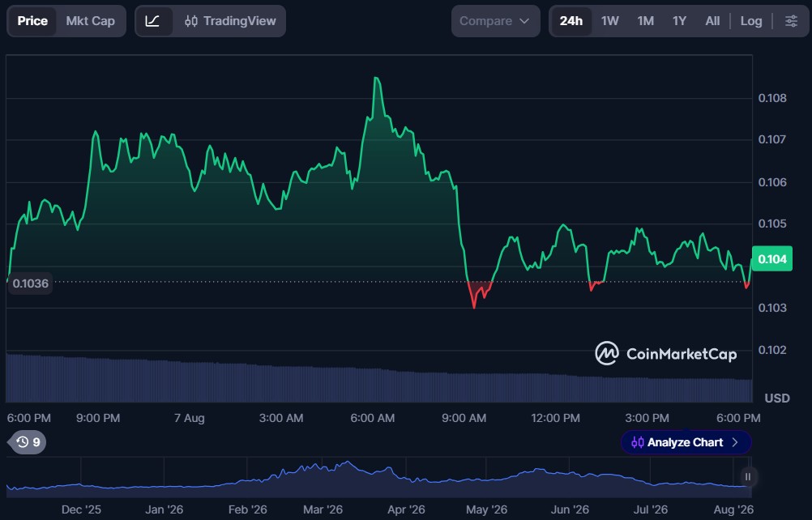Image resolution: width=812 pixels, height=520 pixels.
Task: Click the 0.107 y-axis label
Action: 772,139
